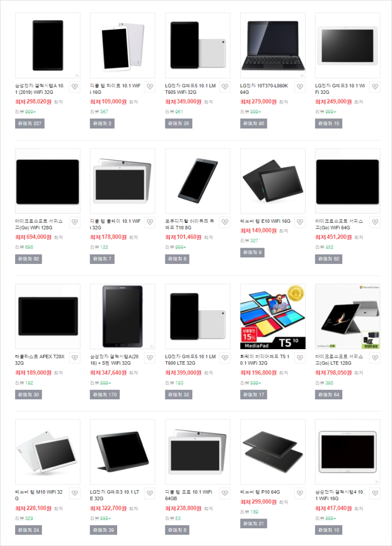Image resolution: width=392 pixels, height=546 pixels.
Task: Toggle wishlist heart for 디클 탭 라이트 10.1
Action: [x=150, y=87]
